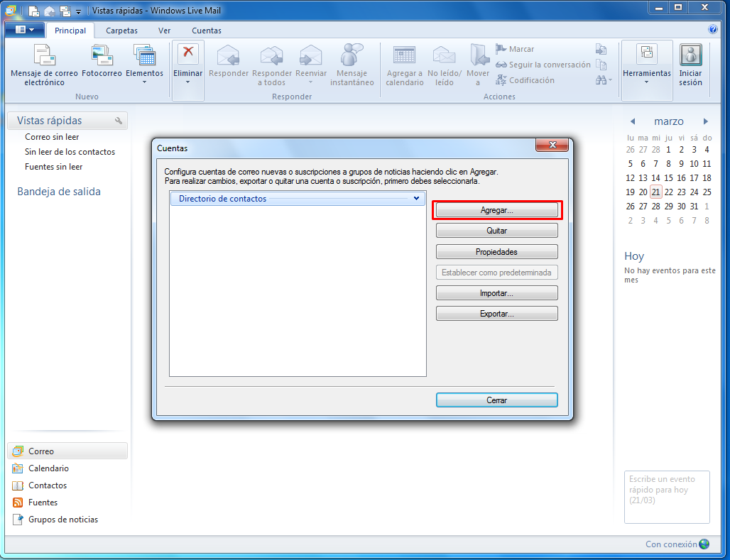This screenshot has height=560, width=730.
Task: Open the binoculars Find dropdown
Action: pos(604,80)
